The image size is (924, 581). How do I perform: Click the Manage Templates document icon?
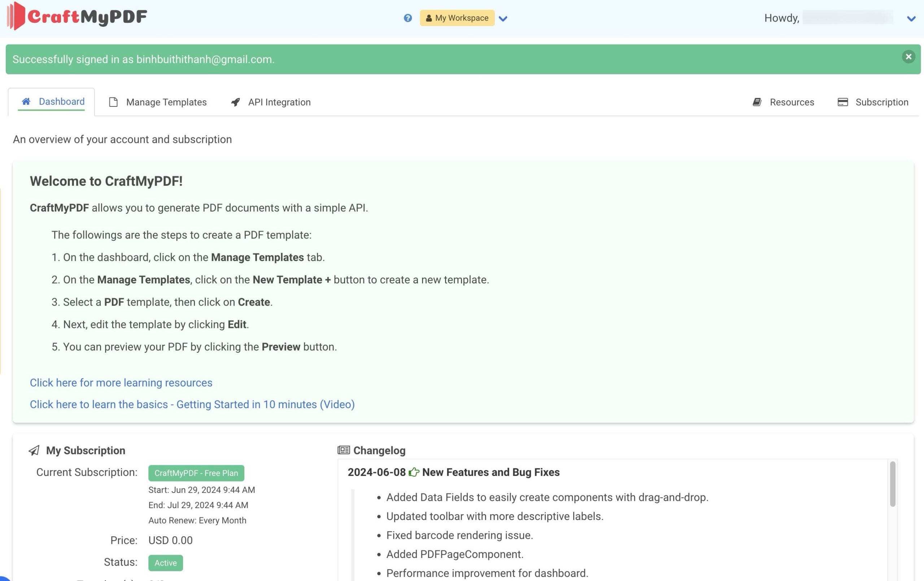point(113,102)
